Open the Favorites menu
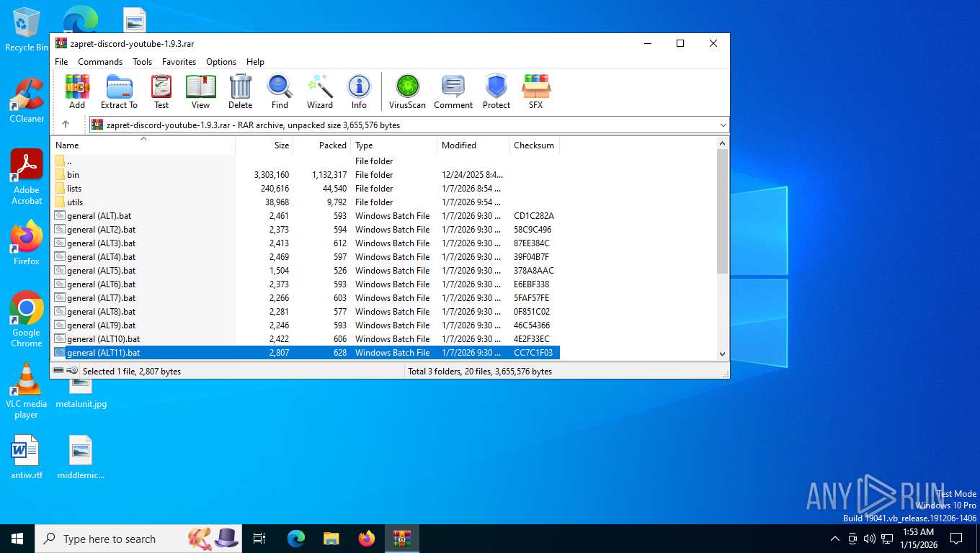 click(179, 62)
